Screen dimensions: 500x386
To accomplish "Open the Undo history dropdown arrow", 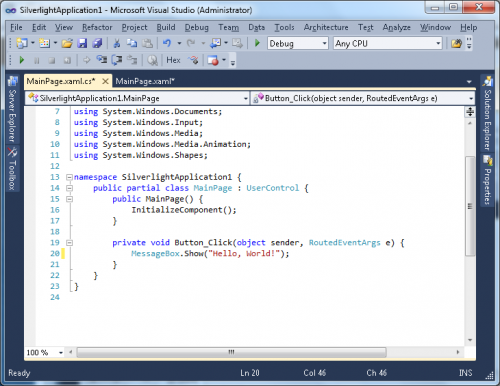I will pyautogui.click(x=179, y=43).
